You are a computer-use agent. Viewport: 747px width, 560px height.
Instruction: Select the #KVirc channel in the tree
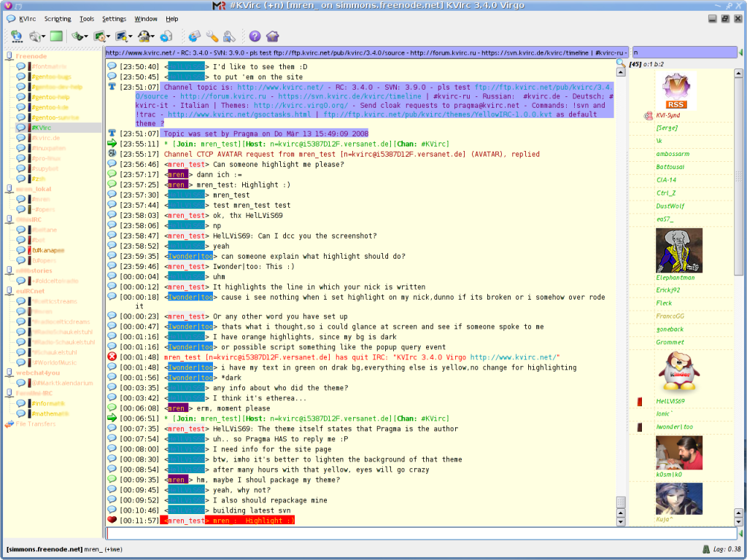[x=42, y=128]
